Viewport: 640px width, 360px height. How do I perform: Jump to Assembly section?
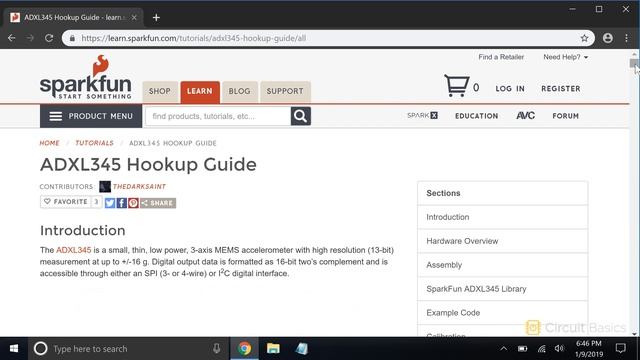coord(502,265)
